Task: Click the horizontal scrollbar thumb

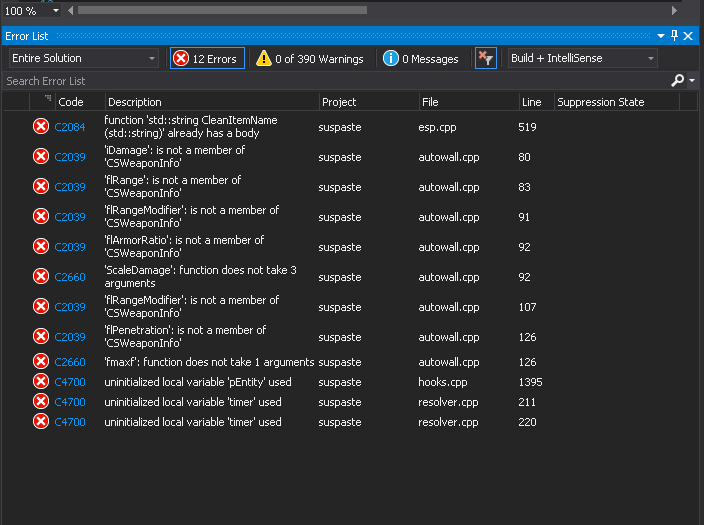Action: [x=222, y=10]
